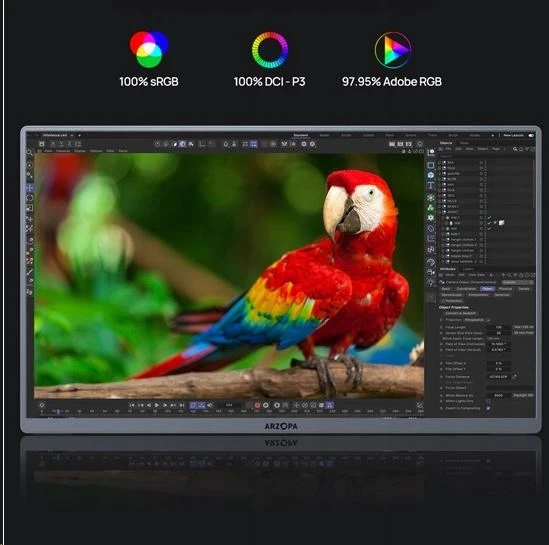Open the Objects panel Tags menu
The height and width of the screenshot is (545, 549).
click(496, 149)
